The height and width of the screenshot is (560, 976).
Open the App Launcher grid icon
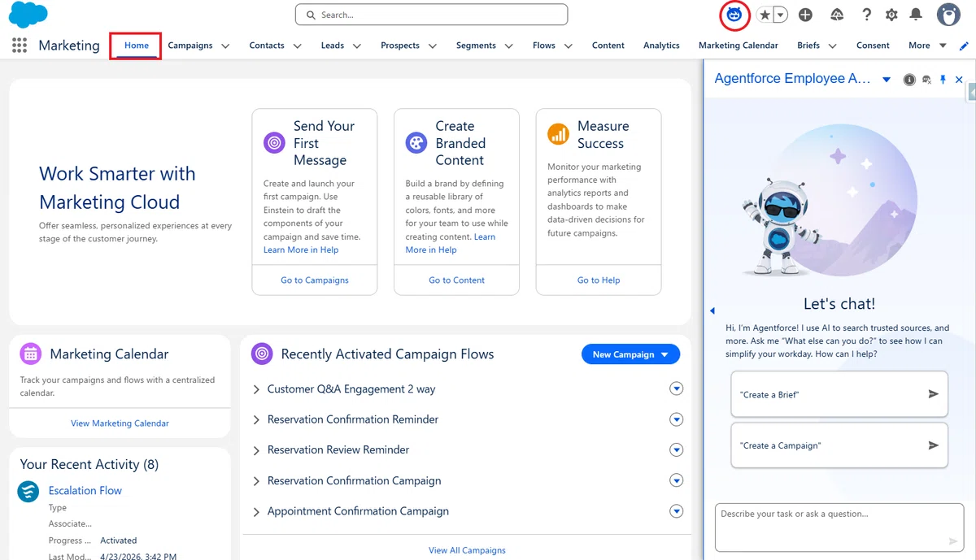[20, 46]
